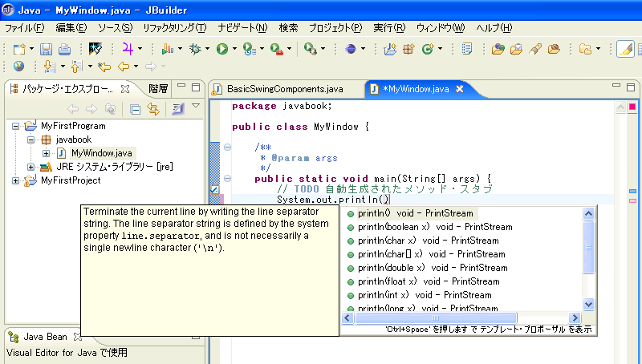Click the Print icon in the toolbar
Image resolution: width=642 pixels, height=364 pixels.
63,49
